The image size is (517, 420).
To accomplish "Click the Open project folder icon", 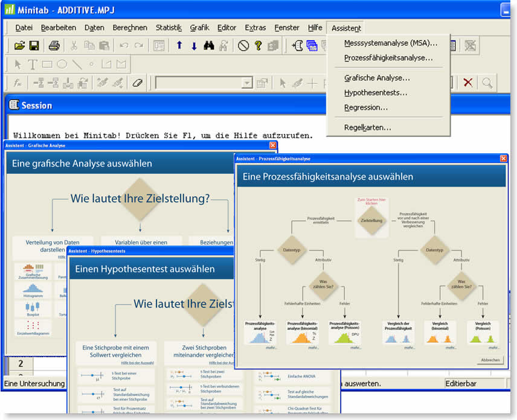I will [19, 45].
